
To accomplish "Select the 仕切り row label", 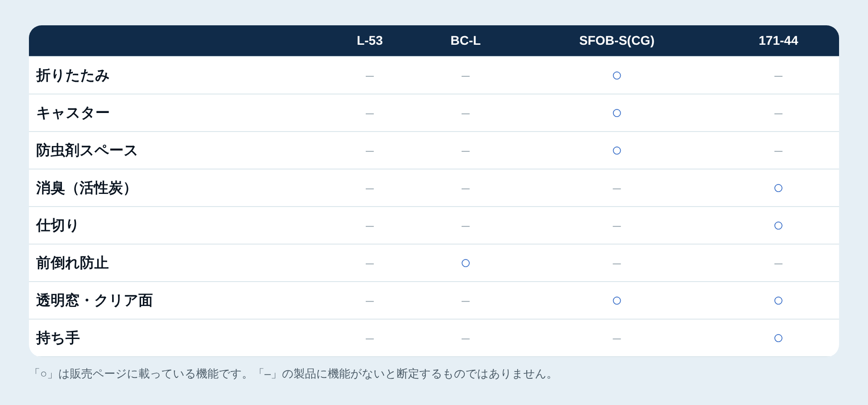I will 58,226.
